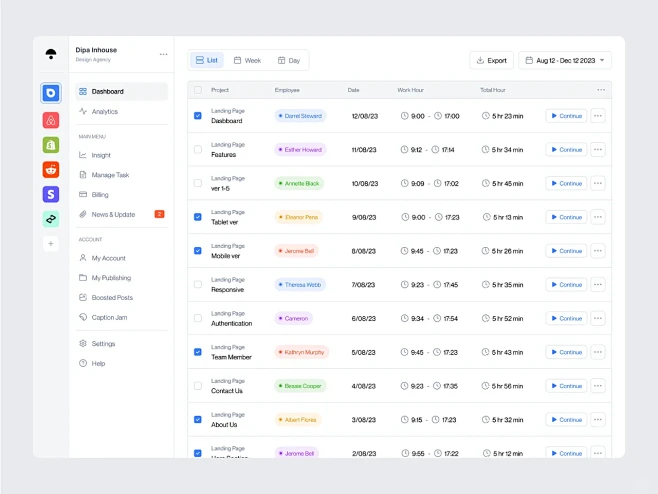The width and height of the screenshot is (658, 494).
Task: Open more options for Darrel Steward row
Action: [x=598, y=116]
